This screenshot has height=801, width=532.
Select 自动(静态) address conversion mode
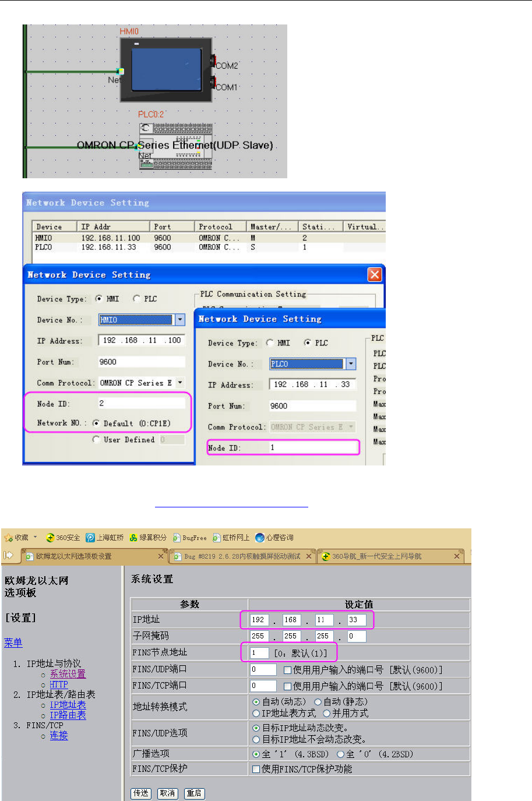point(318,702)
